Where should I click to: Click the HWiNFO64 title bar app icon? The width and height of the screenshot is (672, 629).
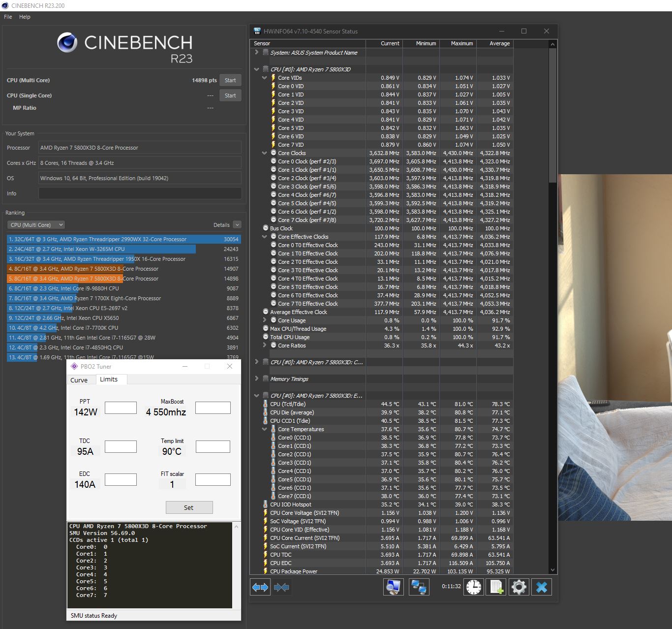(x=257, y=31)
